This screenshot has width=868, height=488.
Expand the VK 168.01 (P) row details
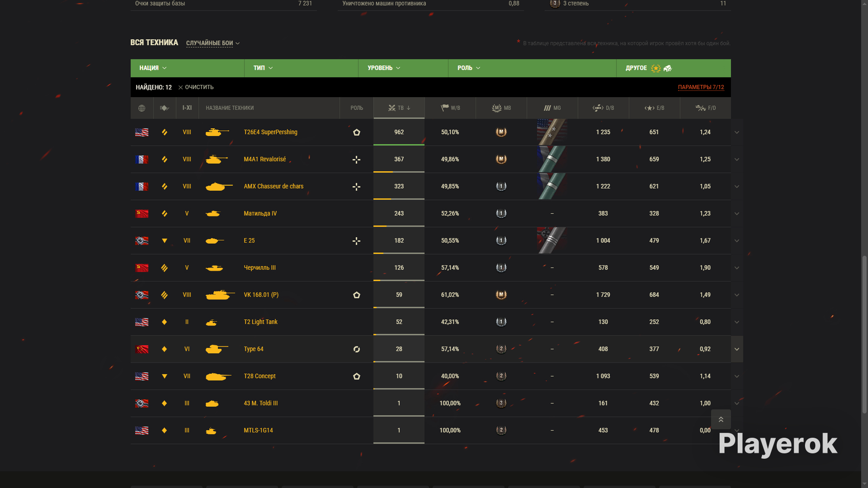[x=737, y=295]
